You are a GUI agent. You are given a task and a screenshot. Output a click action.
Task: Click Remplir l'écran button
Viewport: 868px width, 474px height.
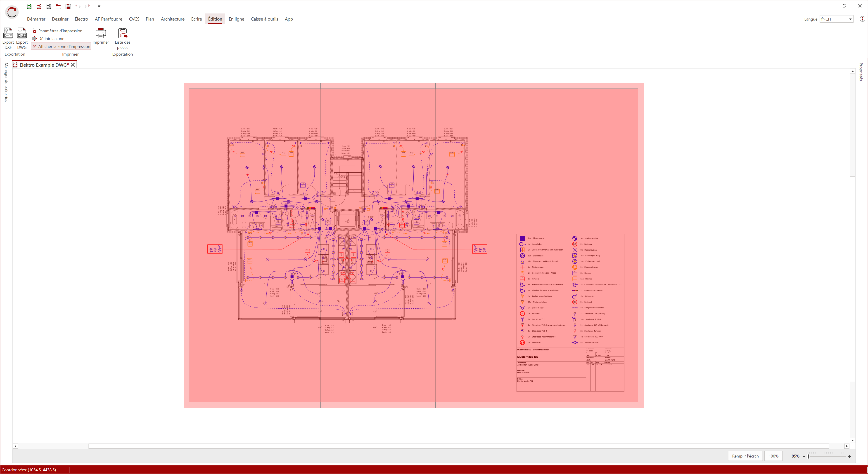745,456
